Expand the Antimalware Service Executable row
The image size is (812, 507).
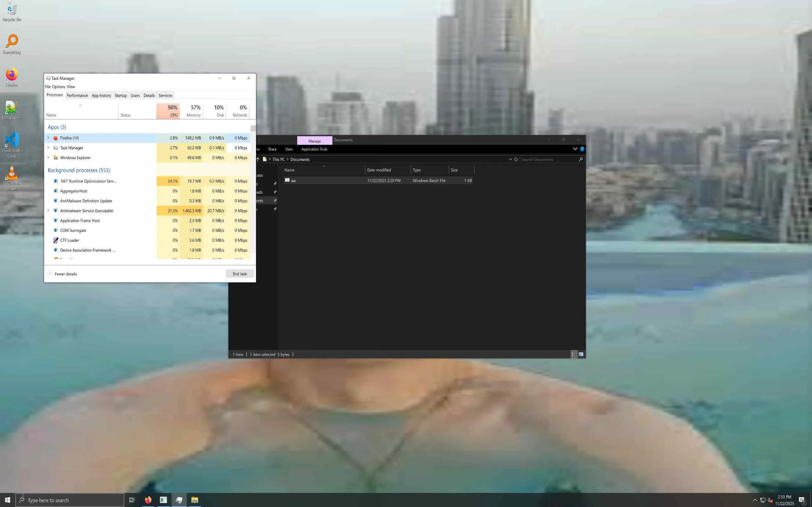pos(48,211)
